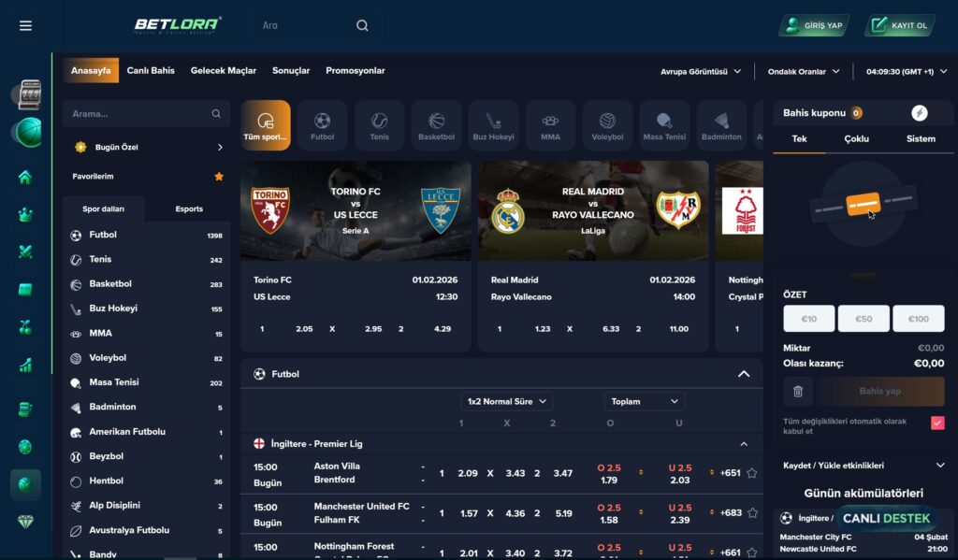
Task: Open Toplam market dropdown
Action: 644,401
